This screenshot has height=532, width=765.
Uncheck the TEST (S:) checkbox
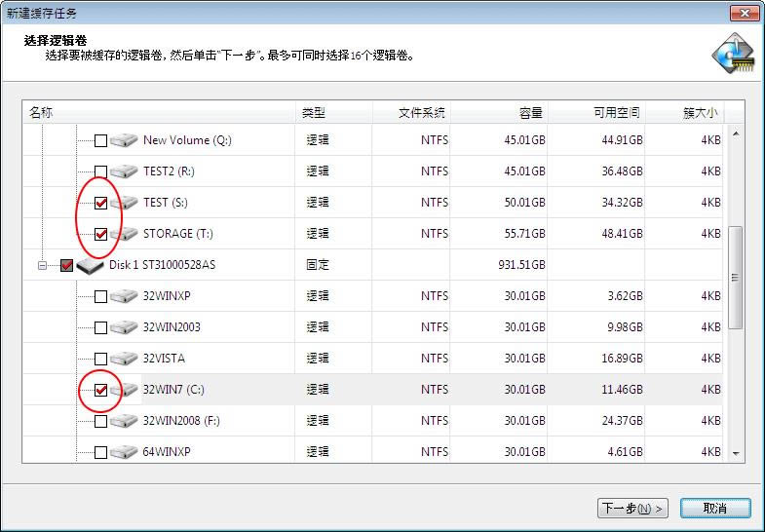(100, 203)
